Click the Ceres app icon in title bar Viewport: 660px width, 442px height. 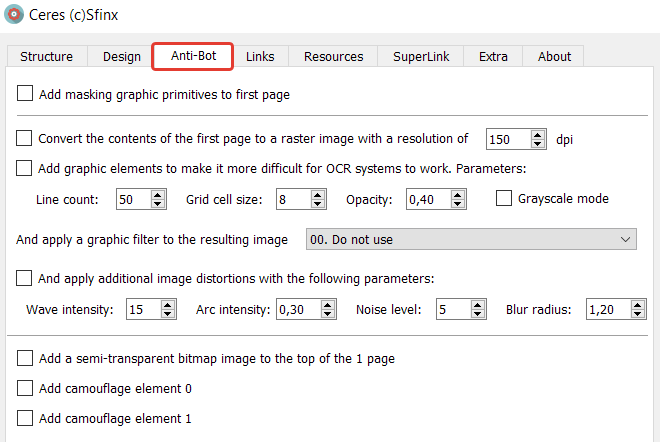15,17
